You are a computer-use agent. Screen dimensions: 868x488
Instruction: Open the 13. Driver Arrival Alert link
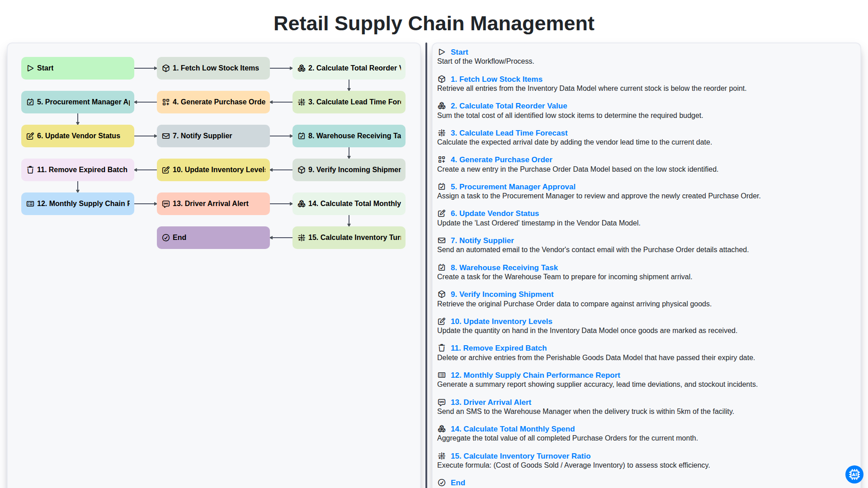coord(491,402)
